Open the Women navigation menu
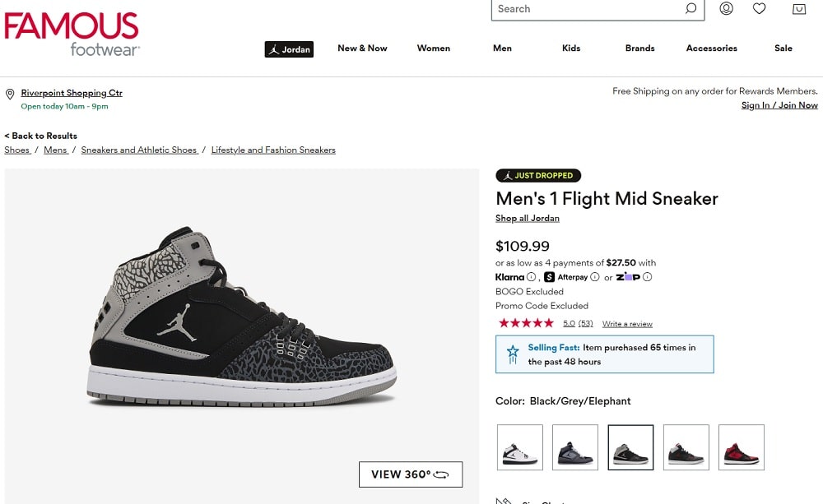The image size is (823, 504). [x=434, y=49]
